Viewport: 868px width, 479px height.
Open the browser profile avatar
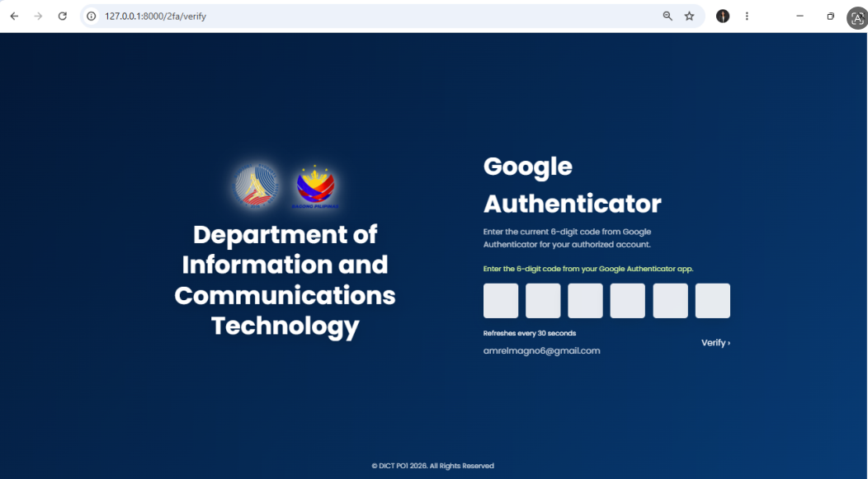coord(723,16)
